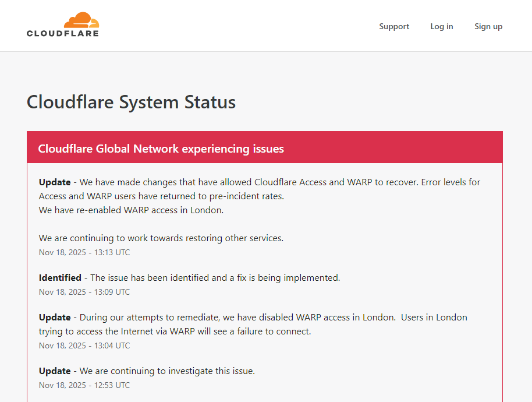
Task: Click the 12:53 UTC timestamp
Action: coord(84,385)
